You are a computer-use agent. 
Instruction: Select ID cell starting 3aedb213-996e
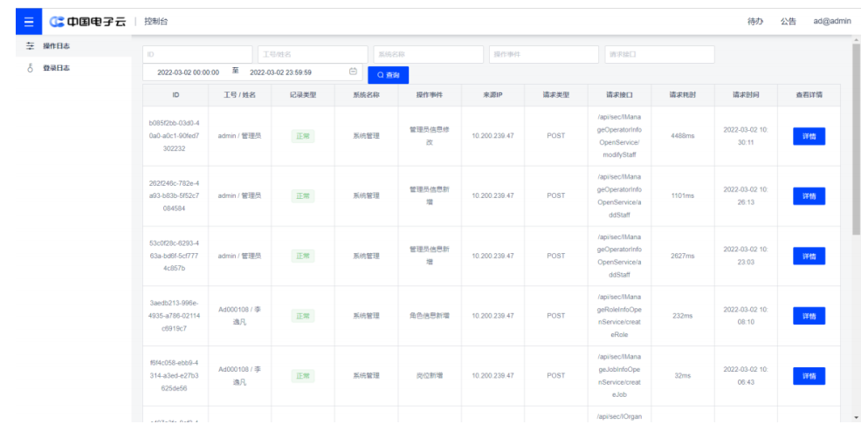click(x=176, y=315)
